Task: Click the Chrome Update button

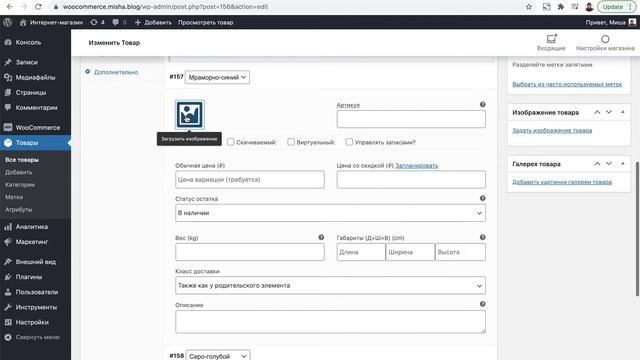Action: pos(616,7)
